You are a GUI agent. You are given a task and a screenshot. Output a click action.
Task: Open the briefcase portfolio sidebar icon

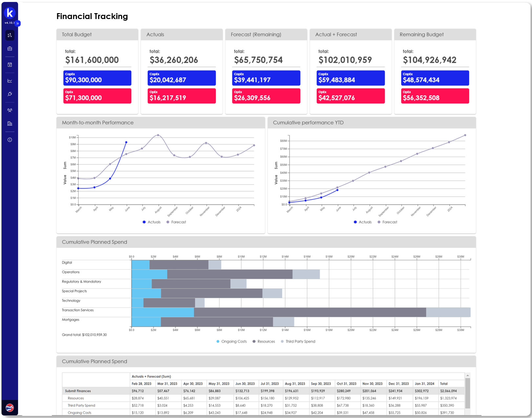(x=10, y=49)
